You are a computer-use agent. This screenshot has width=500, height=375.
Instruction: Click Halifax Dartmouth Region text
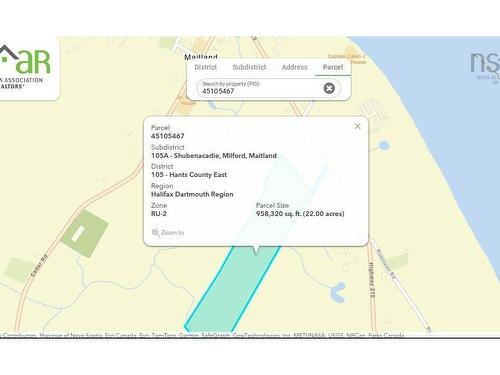[x=192, y=194]
